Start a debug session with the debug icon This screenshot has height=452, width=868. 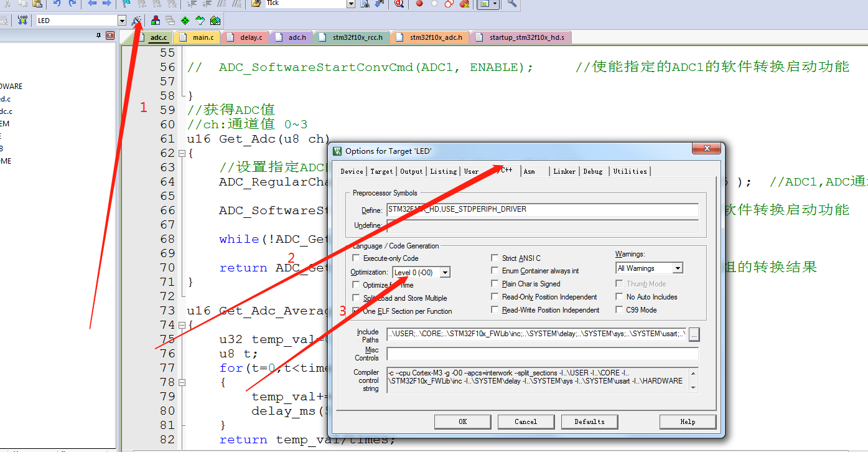point(398,5)
